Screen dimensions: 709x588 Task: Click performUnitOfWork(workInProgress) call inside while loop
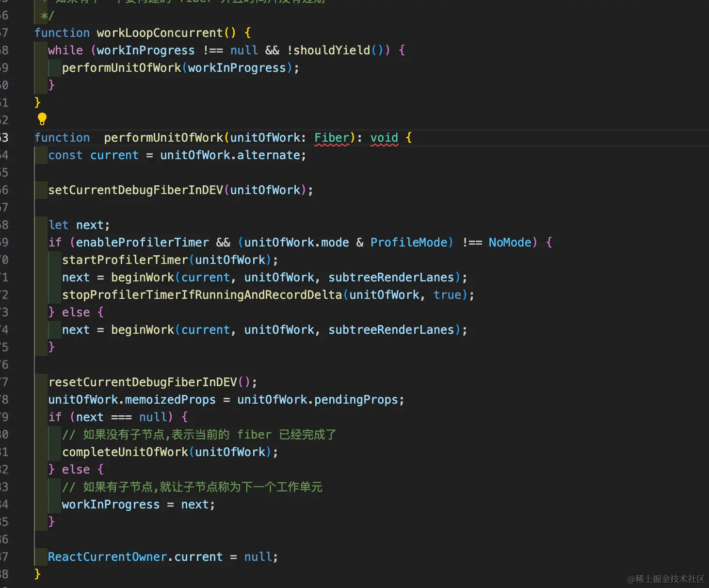coord(177,68)
